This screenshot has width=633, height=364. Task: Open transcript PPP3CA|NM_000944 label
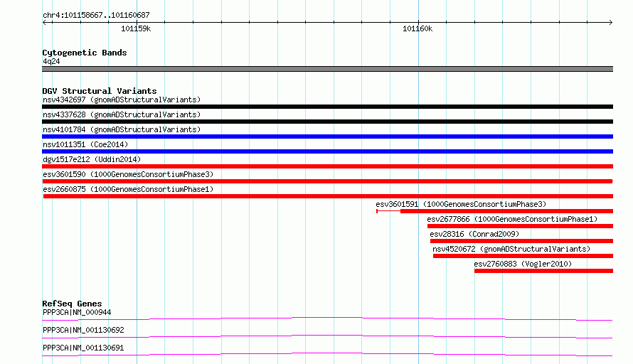(x=77, y=312)
